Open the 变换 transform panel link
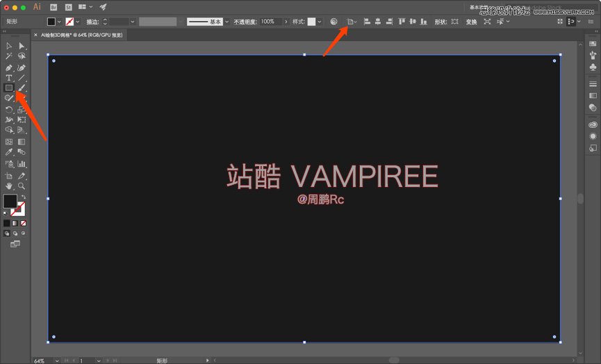Image resolution: width=601 pixels, height=364 pixels. point(471,22)
